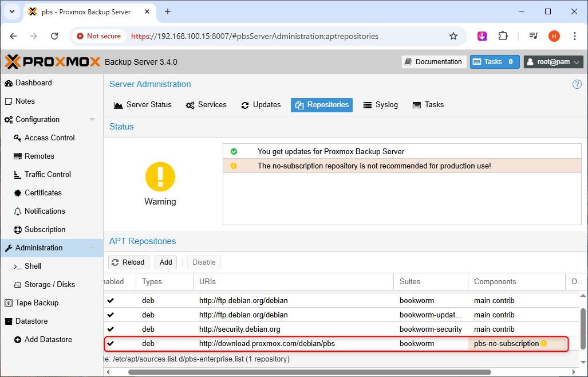Open a new browser tab
The width and height of the screenshot is (588, 377).
(168, 12)
